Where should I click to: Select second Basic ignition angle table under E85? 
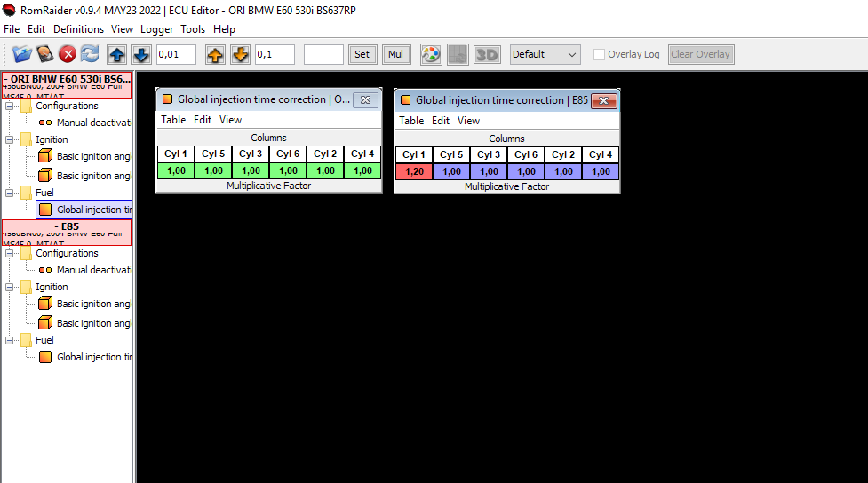[85, 323]
